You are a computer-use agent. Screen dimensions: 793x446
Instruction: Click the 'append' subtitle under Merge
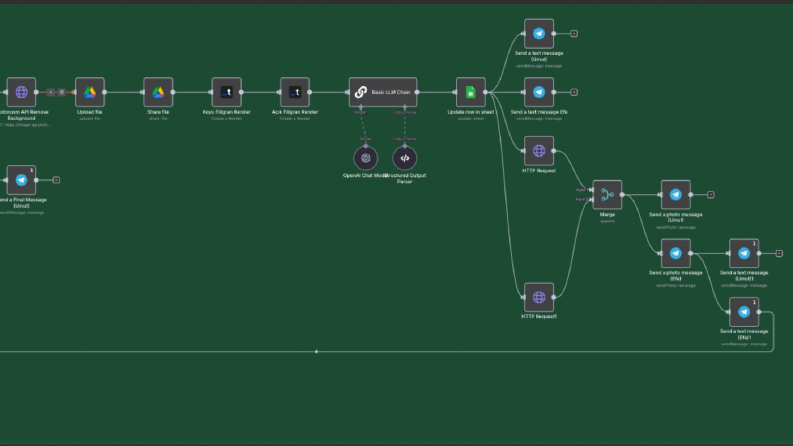[x=607, y=221]
